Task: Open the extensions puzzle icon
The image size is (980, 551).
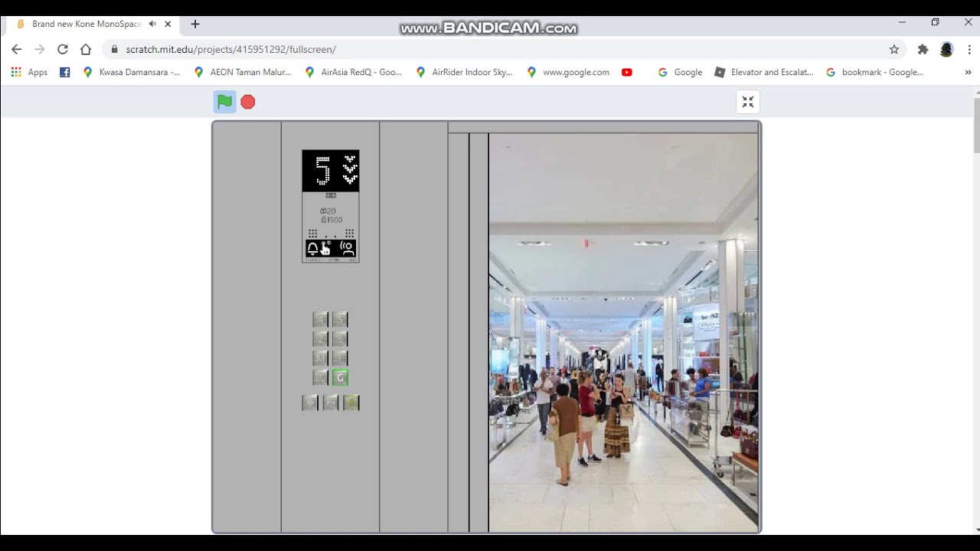Action: [923, 49]
